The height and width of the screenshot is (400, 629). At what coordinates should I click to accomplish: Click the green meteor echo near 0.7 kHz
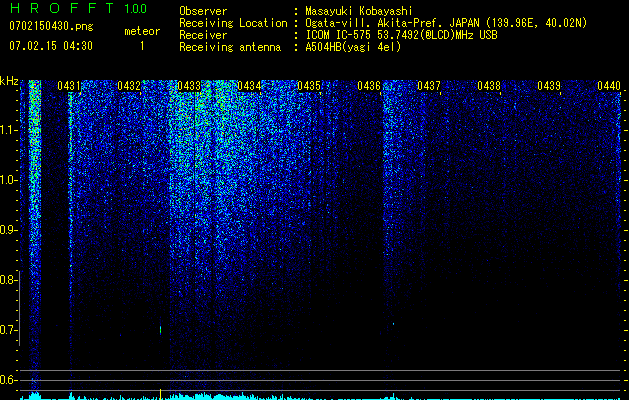[161, 329]
